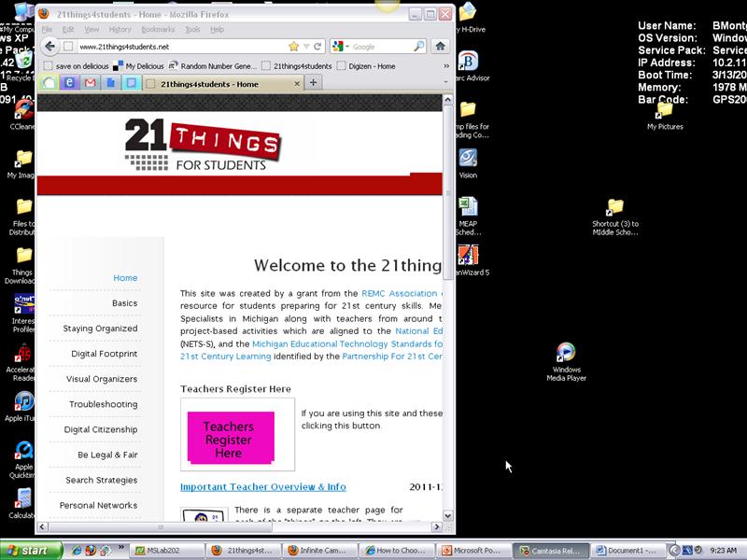The image size is (747, 560).
Task: Click the site identity icon beside the URL
Action: [68, 46]
